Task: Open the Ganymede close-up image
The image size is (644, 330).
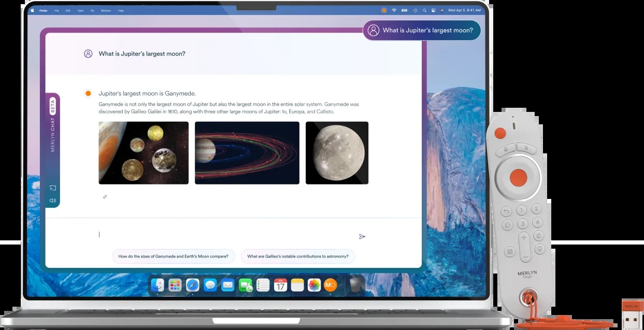Action: point(337,153)
